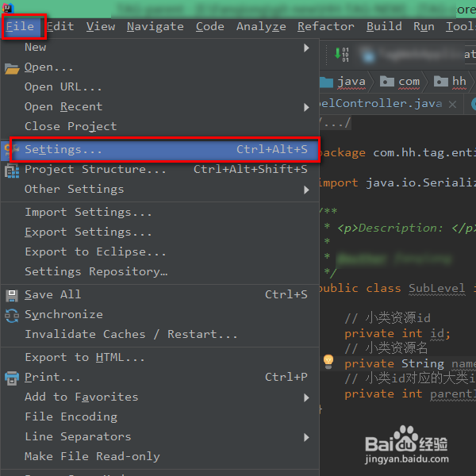Click the package com.hh.tag line

tap(397, 152)
